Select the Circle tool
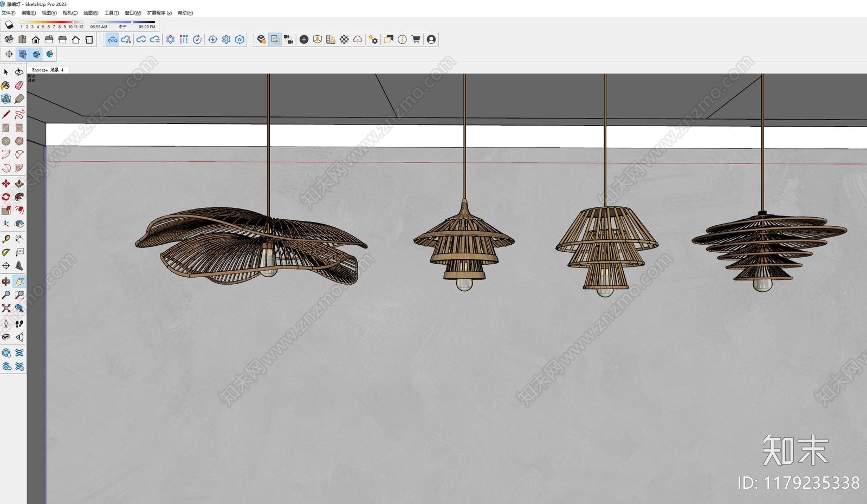Viewport: 867px width, 504px height. point(6,141)
